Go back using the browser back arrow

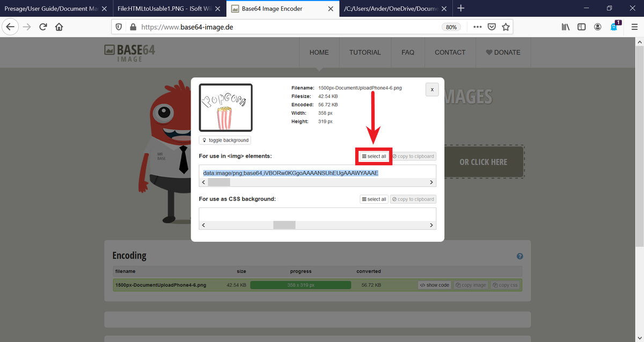(x=10, y=27)
